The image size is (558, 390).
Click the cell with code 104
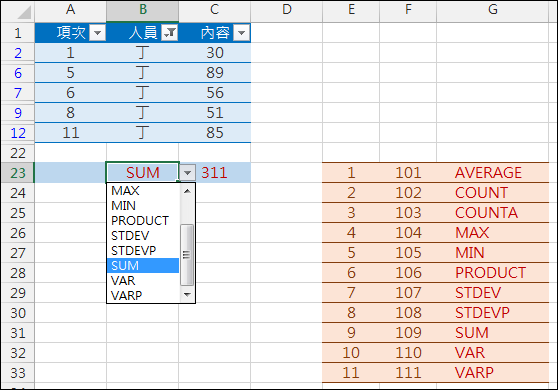click(x=408, y=233)
